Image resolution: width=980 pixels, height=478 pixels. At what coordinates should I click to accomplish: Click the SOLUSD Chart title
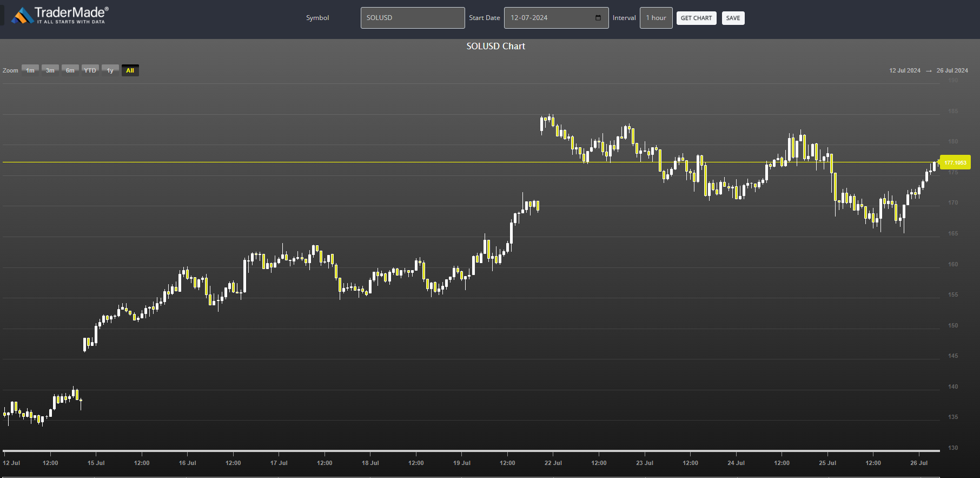point(496,46)
